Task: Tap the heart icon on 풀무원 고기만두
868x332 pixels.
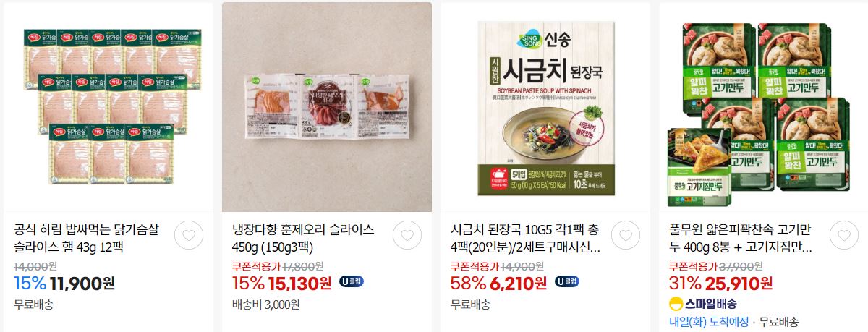Action: coord(843,235)
